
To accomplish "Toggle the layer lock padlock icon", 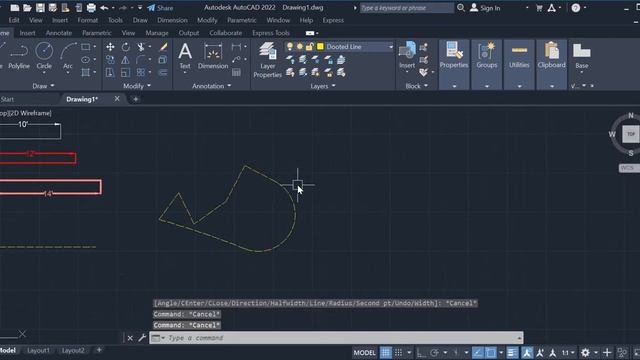I will (x=309, y=47).
